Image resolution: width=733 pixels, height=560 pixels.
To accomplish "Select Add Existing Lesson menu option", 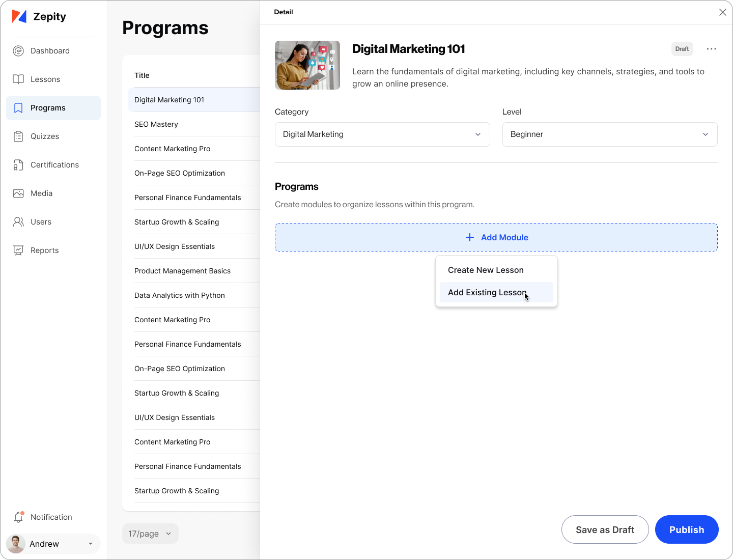I will [487, 293].
